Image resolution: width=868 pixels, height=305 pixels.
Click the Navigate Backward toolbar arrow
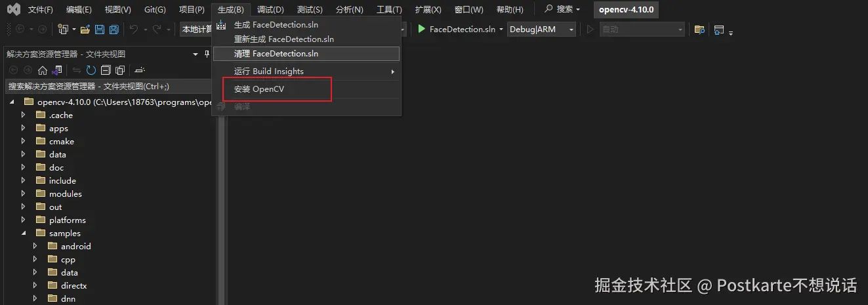20,30
